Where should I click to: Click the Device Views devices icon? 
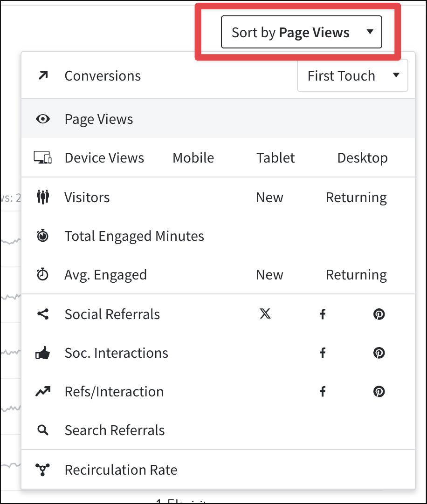point(43,157)
